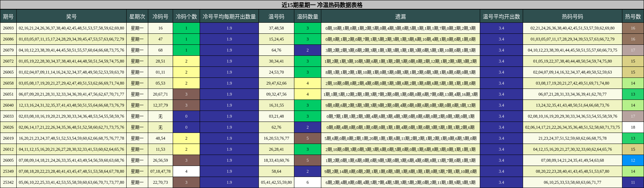
Task: Select the 温号码 column header
Action: 276,16
